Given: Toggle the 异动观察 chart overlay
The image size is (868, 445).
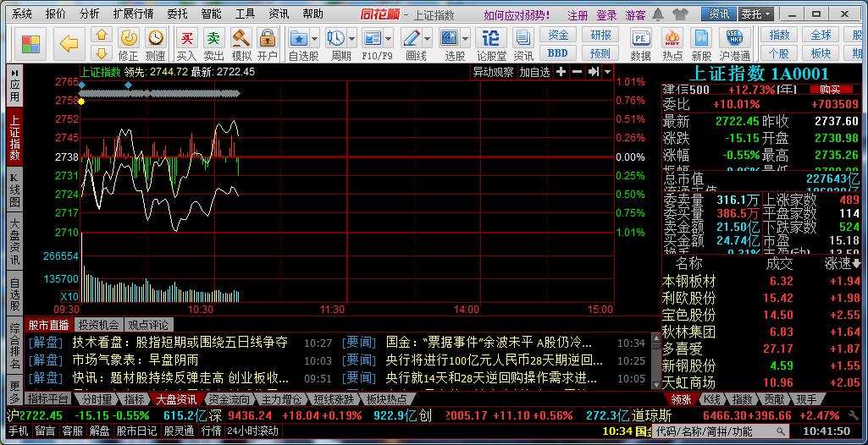Looking at the screenshot, I should (x=493, y=73).
